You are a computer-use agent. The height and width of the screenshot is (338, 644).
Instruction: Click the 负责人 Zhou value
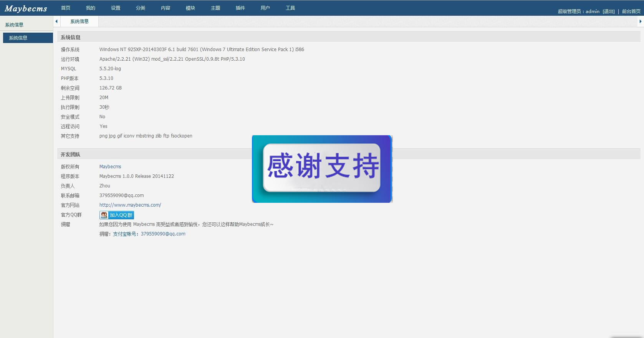tap(105, 186)
